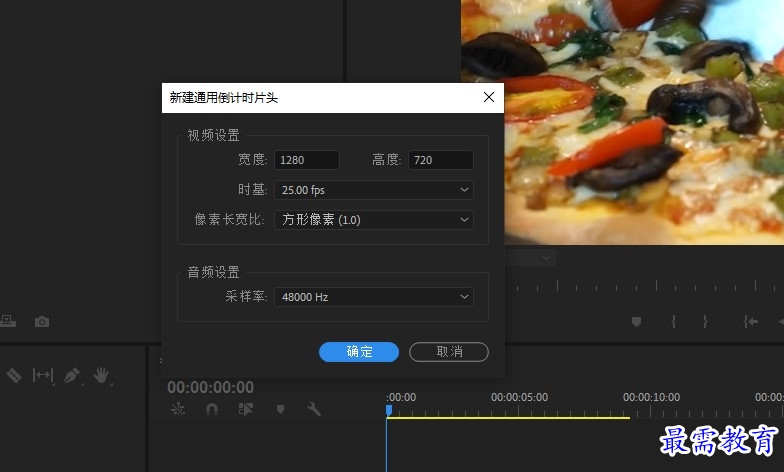
Task: Select the Hand tool
Action: click(x=101, y=375)
